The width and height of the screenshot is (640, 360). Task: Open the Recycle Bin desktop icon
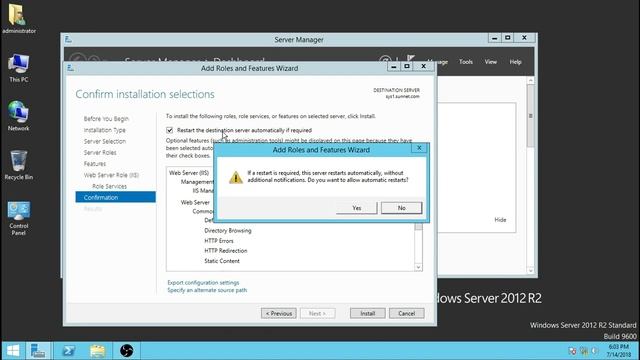pos(18,165)
